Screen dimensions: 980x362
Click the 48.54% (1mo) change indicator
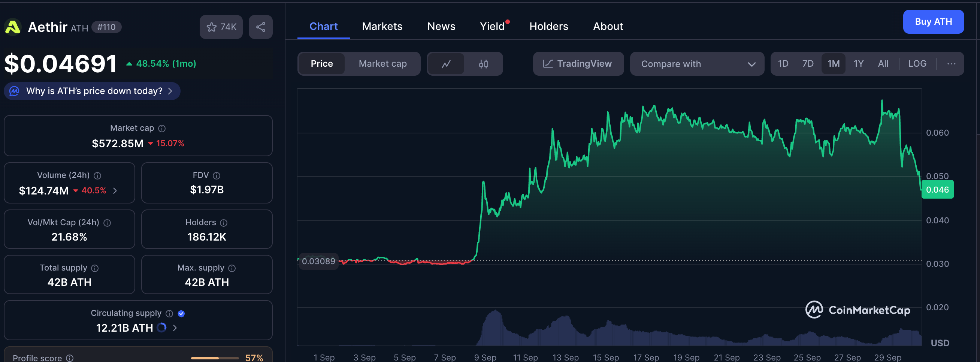tap(161, 64)
